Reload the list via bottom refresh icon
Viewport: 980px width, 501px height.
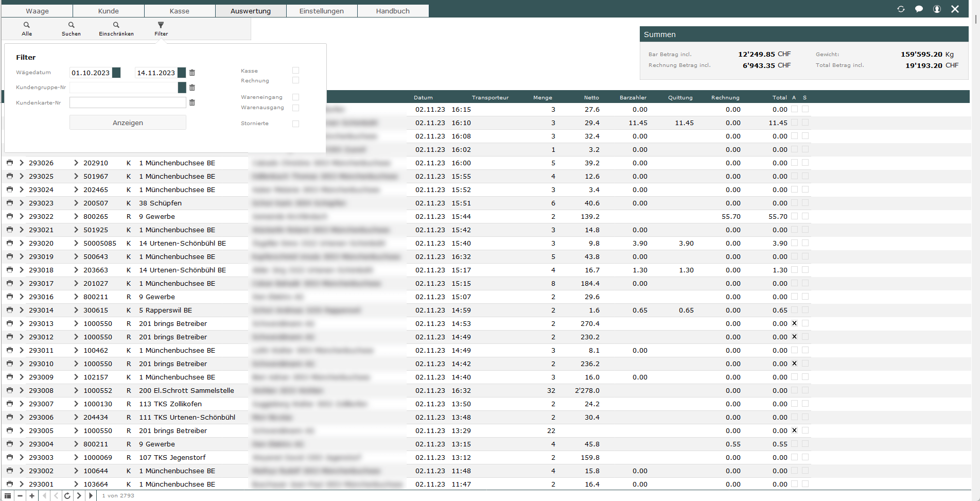[x=67, y=496]
